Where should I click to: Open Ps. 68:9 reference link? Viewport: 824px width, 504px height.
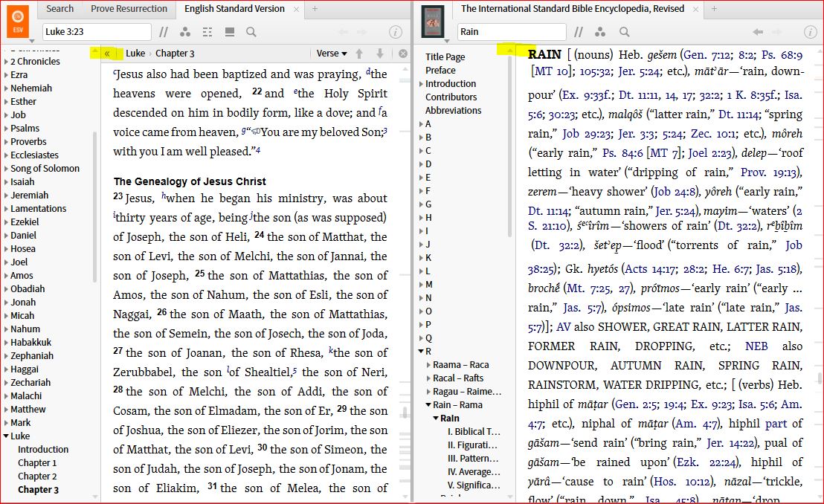(x=782, y=55)
